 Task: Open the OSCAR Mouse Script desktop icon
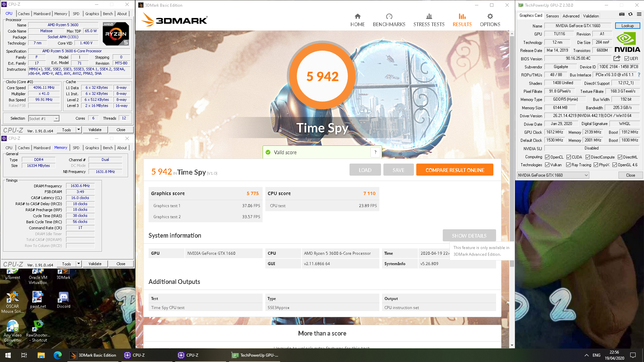click(x=12, y=302)
